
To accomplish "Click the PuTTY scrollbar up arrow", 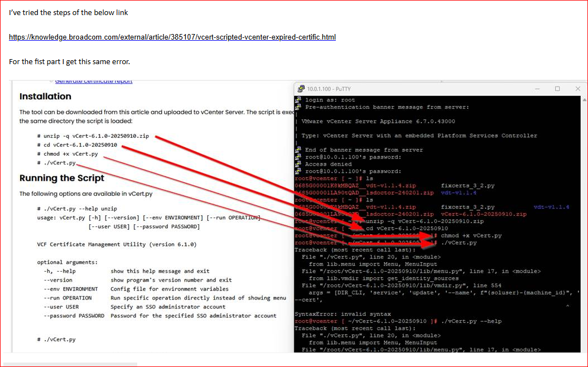I will 584,100.
